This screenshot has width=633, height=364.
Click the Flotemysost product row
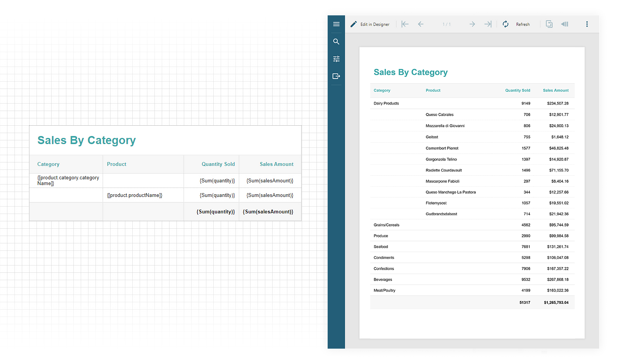[x=472, y=203]
